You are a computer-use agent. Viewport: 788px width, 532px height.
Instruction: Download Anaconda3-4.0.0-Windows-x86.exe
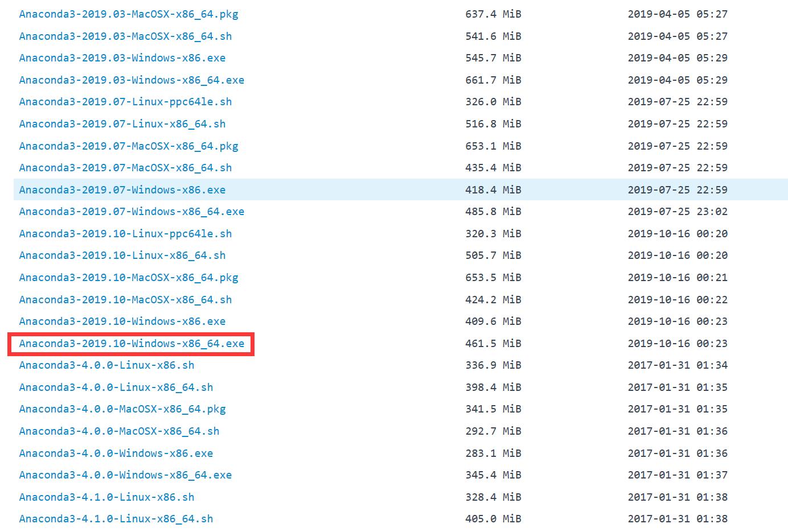coord(116,453)
